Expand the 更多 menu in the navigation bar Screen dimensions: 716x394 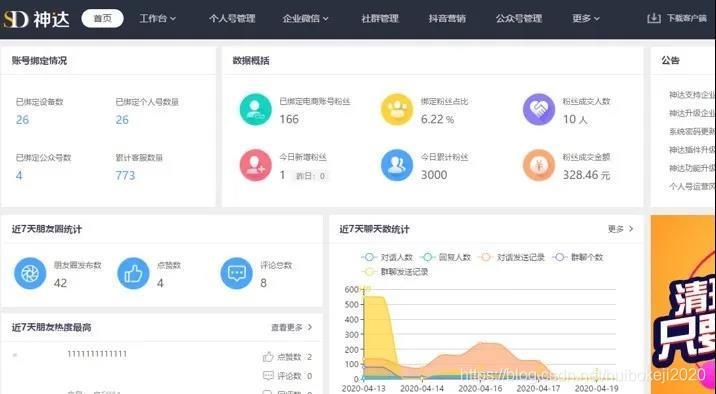[586, 19]
